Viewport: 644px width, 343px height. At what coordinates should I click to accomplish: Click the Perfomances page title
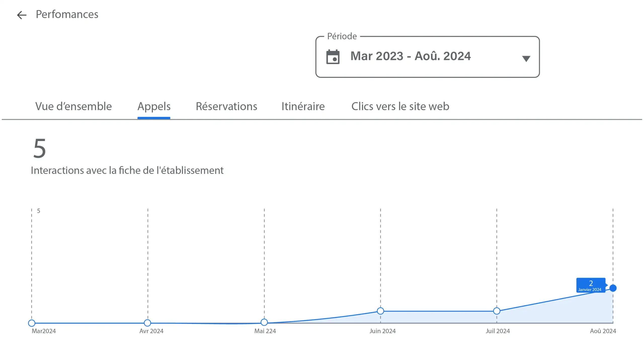pos(67,14)
